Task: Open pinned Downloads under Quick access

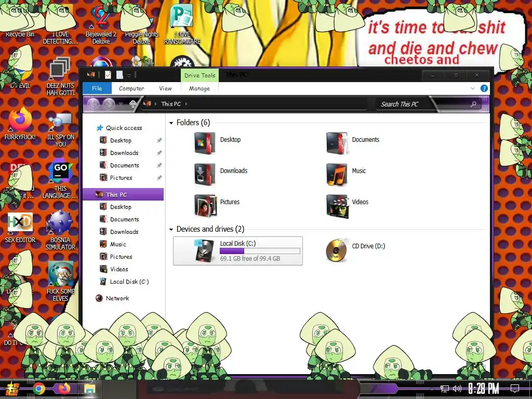Action: point(124,153)
